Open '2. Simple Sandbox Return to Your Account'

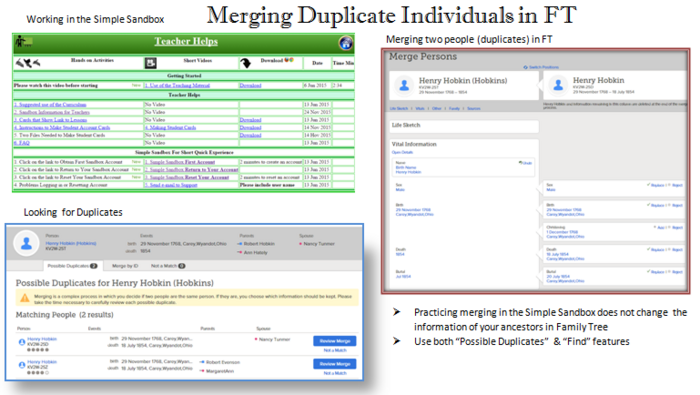pos(192,170)
